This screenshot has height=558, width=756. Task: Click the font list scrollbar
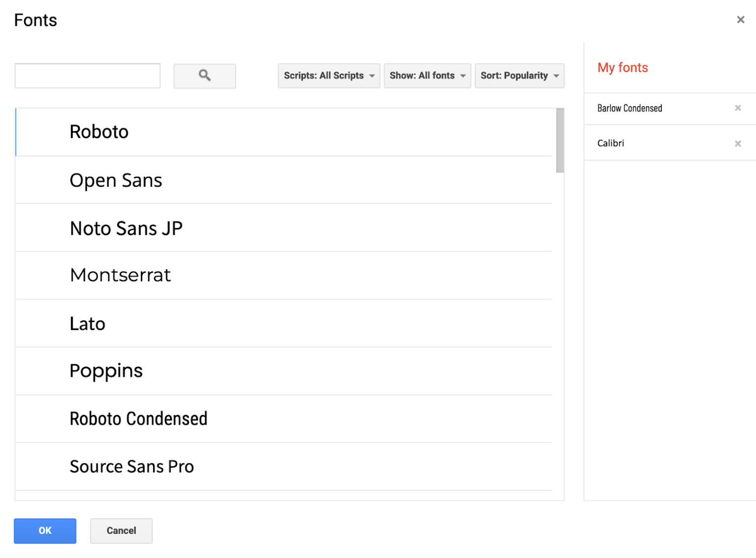[561, 139]
